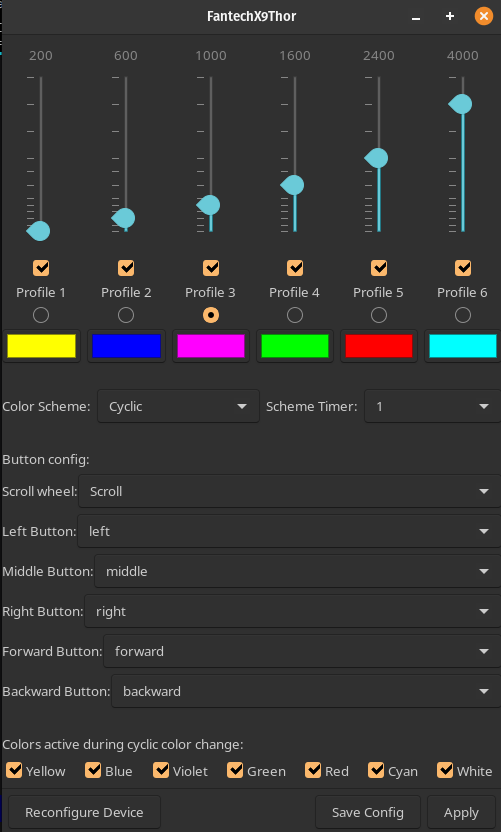Expand the Scroll wheel action dropdown
The image size is (501, 832).
pyautogui.click(x=290, y=491)
